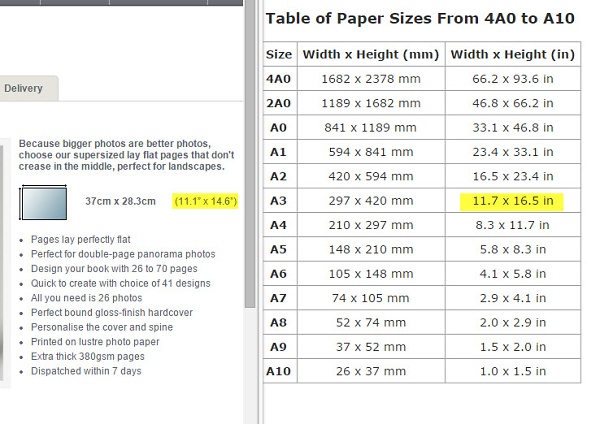Click the 210 x 297 mm cell
The image size is (600, 424).
click(x=370, y=225)
